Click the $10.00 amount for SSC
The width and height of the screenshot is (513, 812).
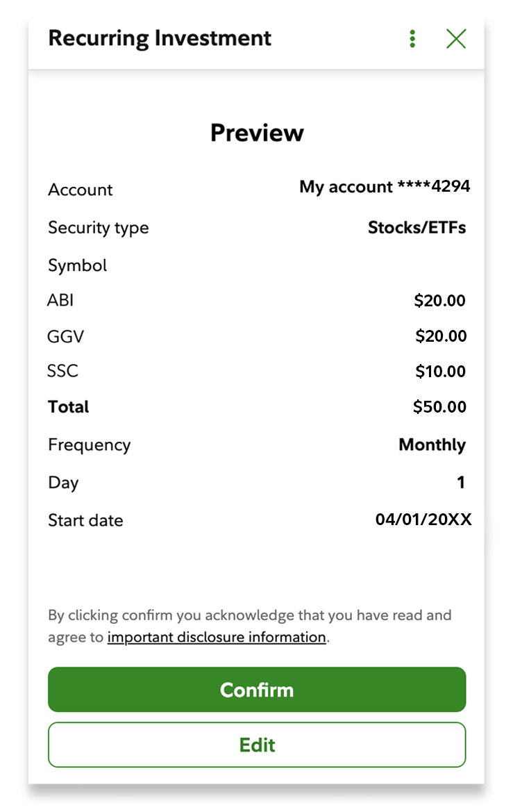[x=440, y=372]
